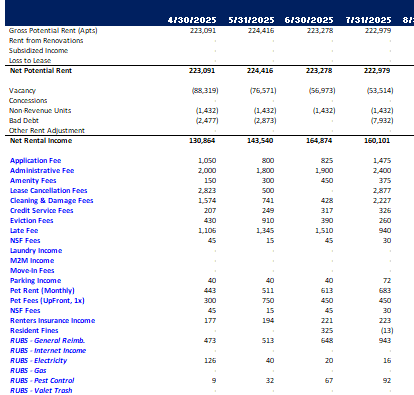Click the Gross Potential Rent (Apts) row label
Viewport: 414px width, 395px height.
pyautogui.click(x=53, y=31)
